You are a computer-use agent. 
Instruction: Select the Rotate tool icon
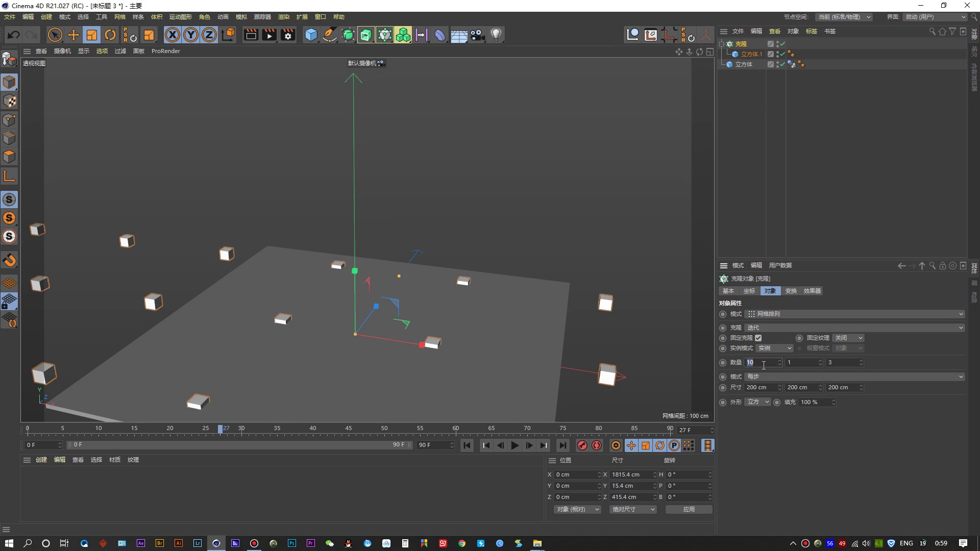pyautogui.click(x=110, y=35)
